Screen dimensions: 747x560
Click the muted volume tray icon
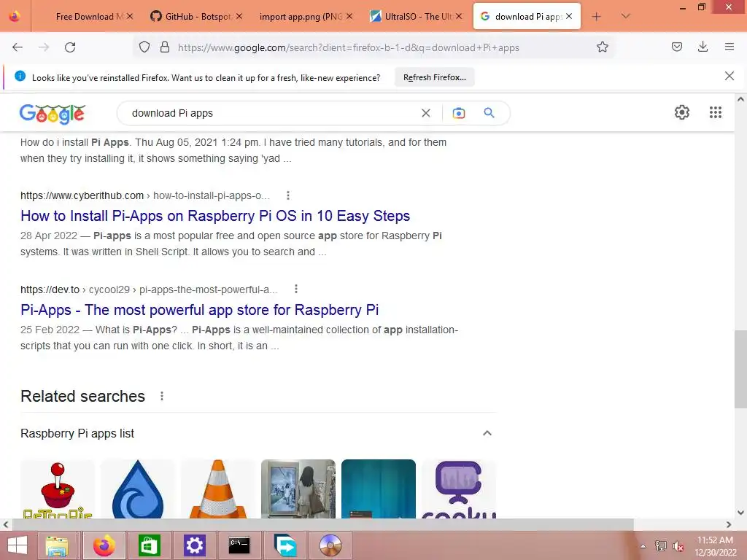[x=678, y=546]
